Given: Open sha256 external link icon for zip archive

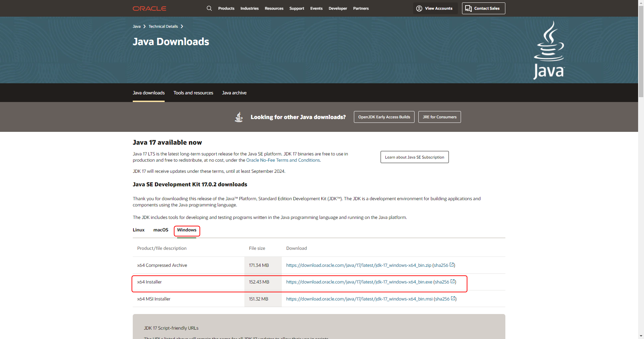Looking at the screenshot, I should click(452, 265).
